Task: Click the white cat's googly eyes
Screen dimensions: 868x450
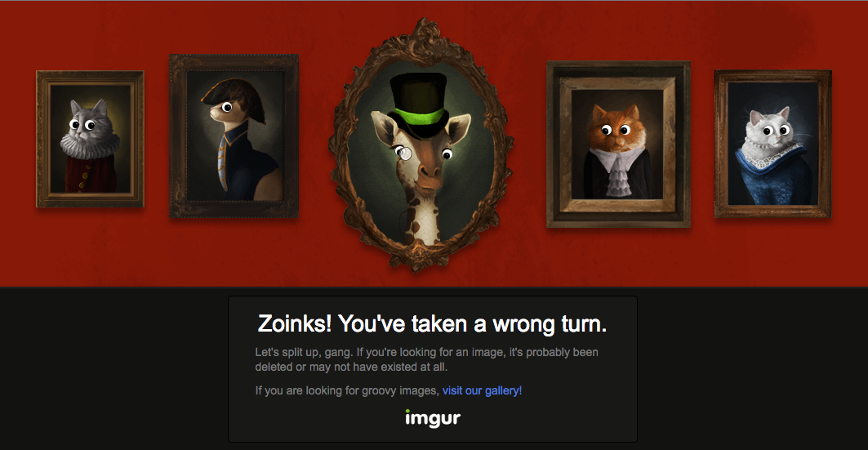Action: tap(776, 131)
